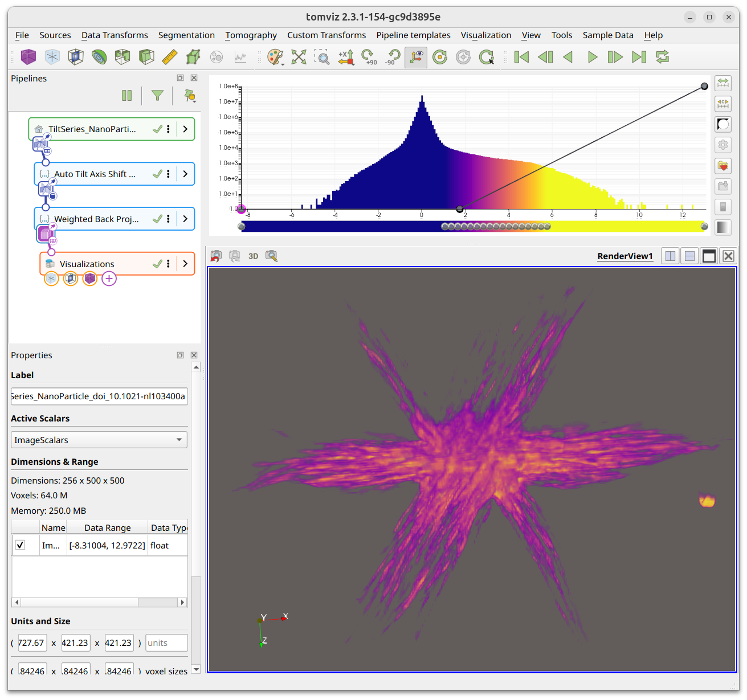Activate the zoom-to-box magnifier tool

323,57
